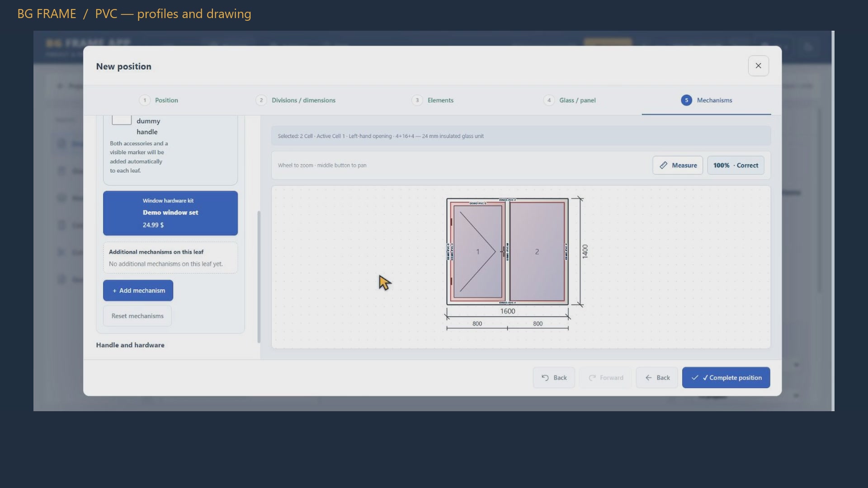The width and height of the screenshot is (868, 488).
Task: Close the New position dialog
Action: point(758,66)
